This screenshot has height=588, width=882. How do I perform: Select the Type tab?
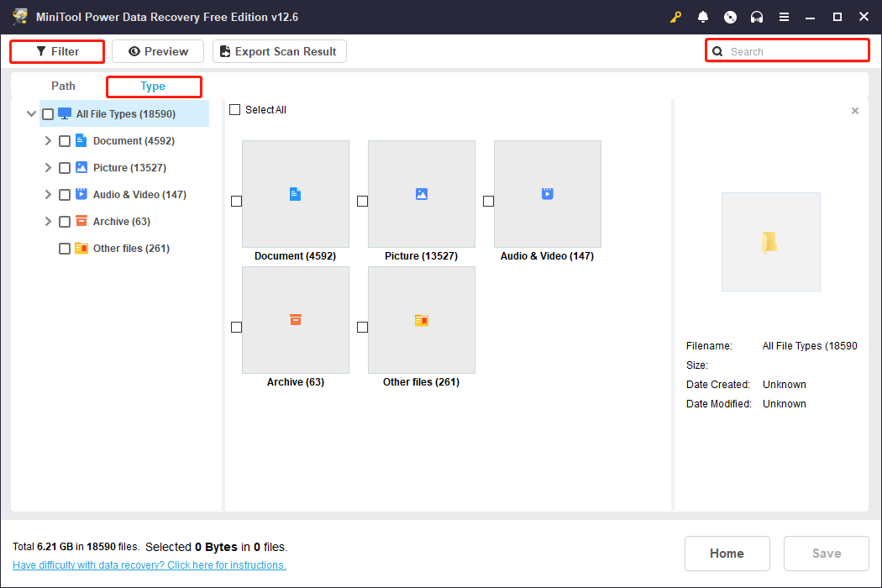coord(153,86)
